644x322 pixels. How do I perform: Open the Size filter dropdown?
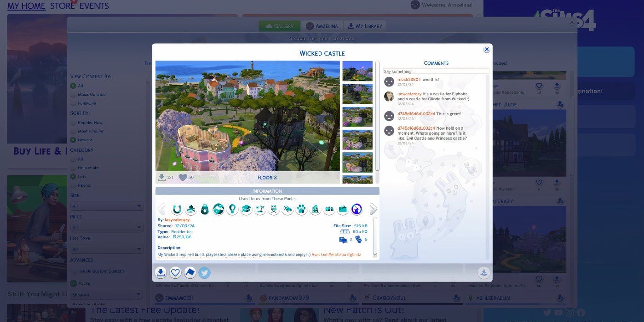coord(107,206)
